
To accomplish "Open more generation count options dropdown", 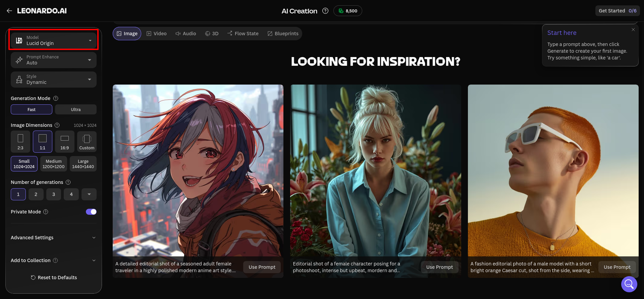I will click(x=89, y=194).
